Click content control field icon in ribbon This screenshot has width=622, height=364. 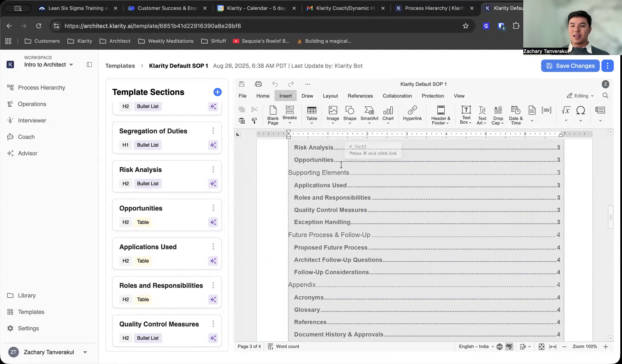546,110
